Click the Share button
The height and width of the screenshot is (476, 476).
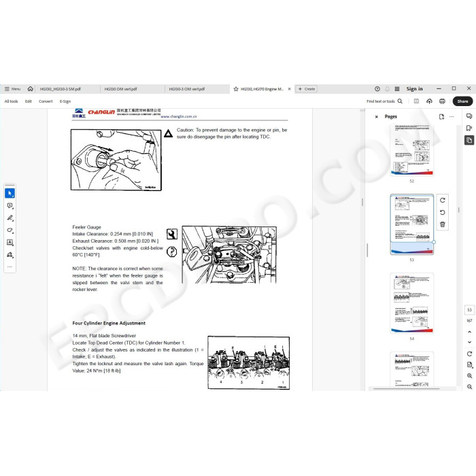[462, 101]
